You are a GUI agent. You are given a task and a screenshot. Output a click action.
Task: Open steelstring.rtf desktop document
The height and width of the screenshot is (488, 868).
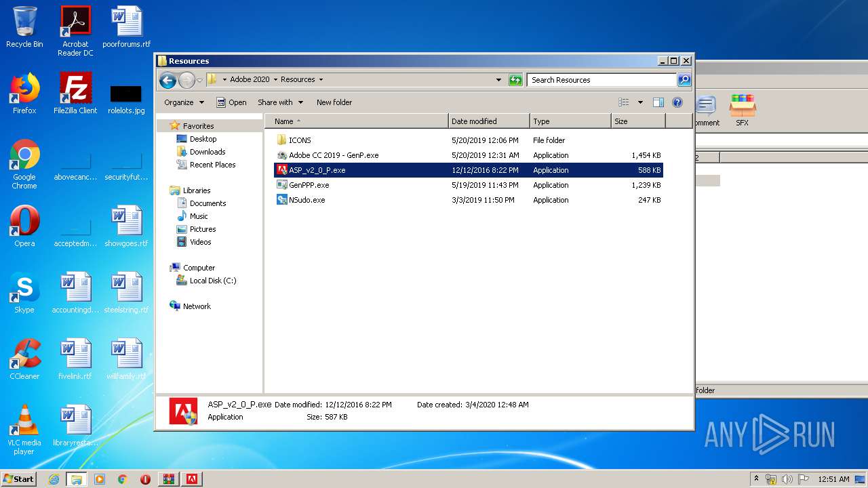126,293
